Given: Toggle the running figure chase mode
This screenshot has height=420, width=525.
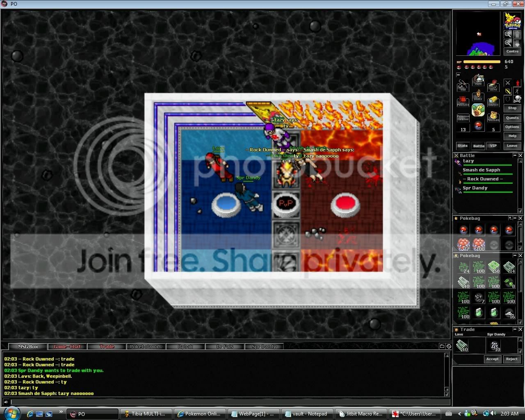Looking at the screenshot, I should click(x=518, y=91).
